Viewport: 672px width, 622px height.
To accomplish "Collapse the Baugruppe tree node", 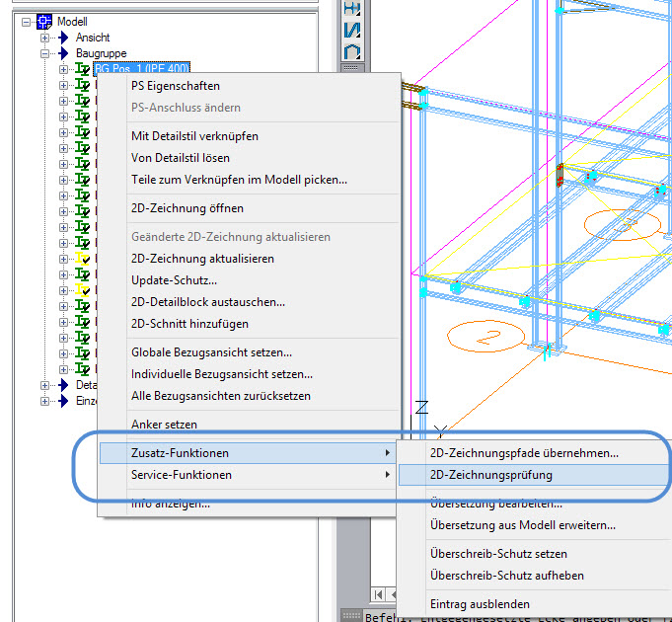I will [x=45, y=53].
